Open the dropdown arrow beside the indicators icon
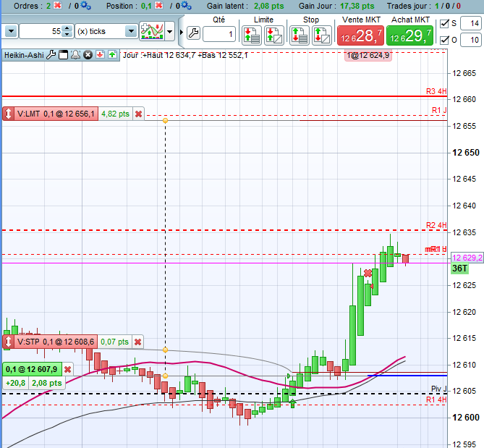 [x=170, y=31]
